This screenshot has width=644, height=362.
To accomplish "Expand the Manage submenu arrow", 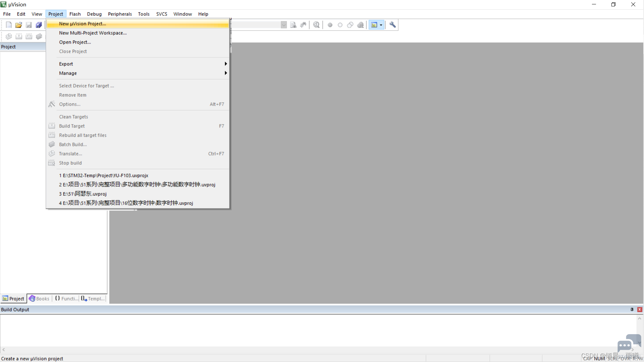I will pyautogui.click(x=226, y=73).
